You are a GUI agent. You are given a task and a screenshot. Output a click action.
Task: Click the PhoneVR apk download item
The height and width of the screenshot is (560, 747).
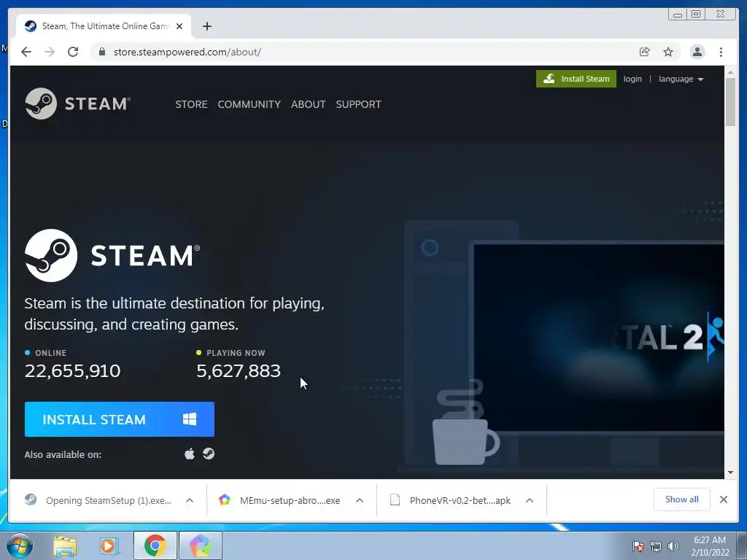[x=452, y=500]
